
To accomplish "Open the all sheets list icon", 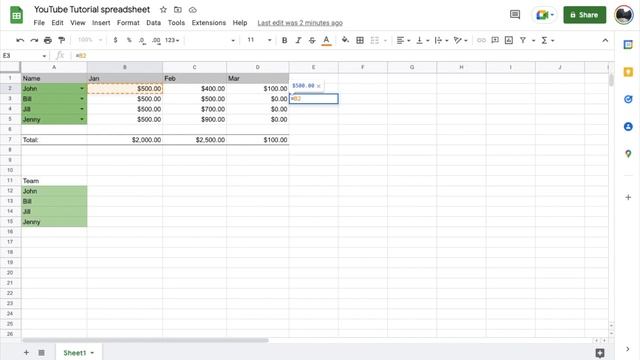I will coord(41,352).
